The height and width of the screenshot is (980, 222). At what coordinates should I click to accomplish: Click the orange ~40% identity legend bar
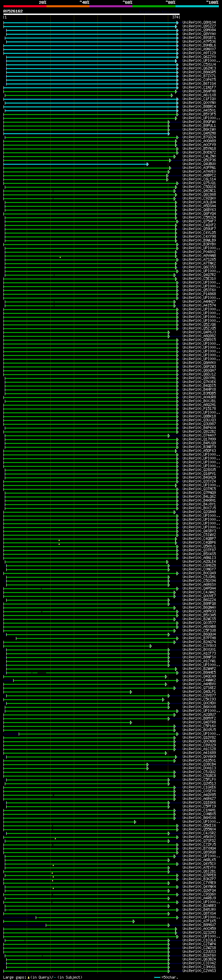tap(68, 6)
